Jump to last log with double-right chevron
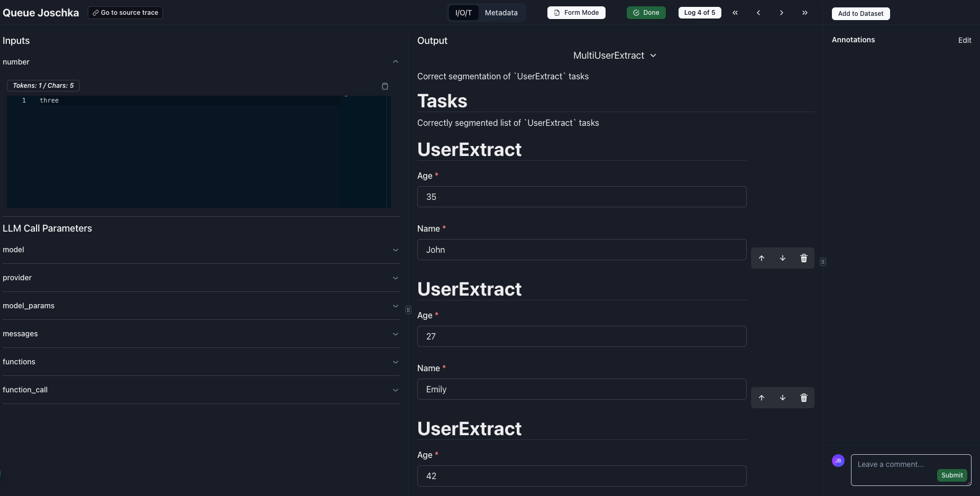Image resolution: width=980 pixels, height=496 pixels. point(804,13)
